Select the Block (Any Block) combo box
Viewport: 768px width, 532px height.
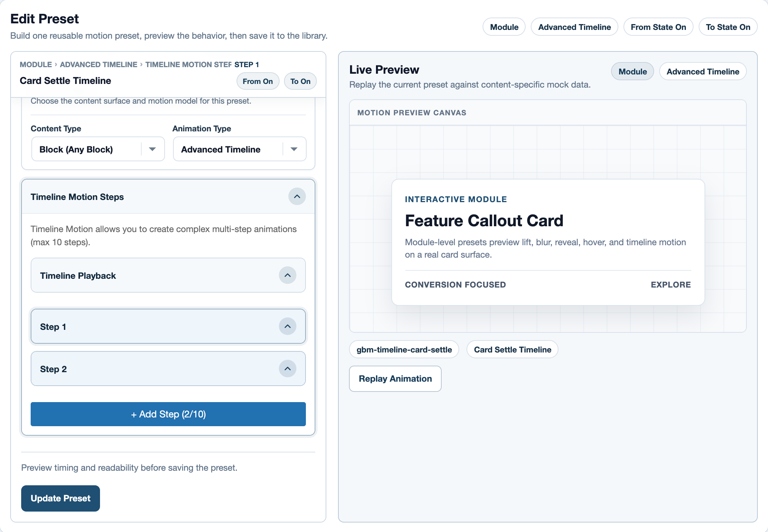[x=98, y=149]
